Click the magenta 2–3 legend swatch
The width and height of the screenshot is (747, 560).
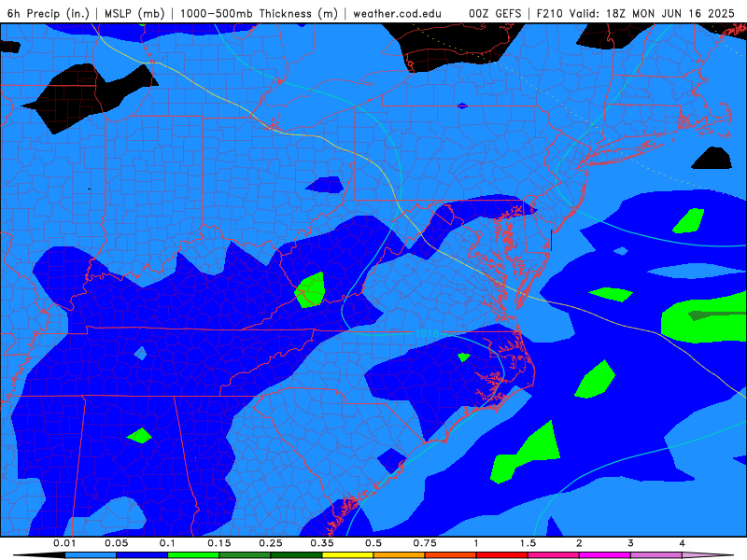pos(605,555)
